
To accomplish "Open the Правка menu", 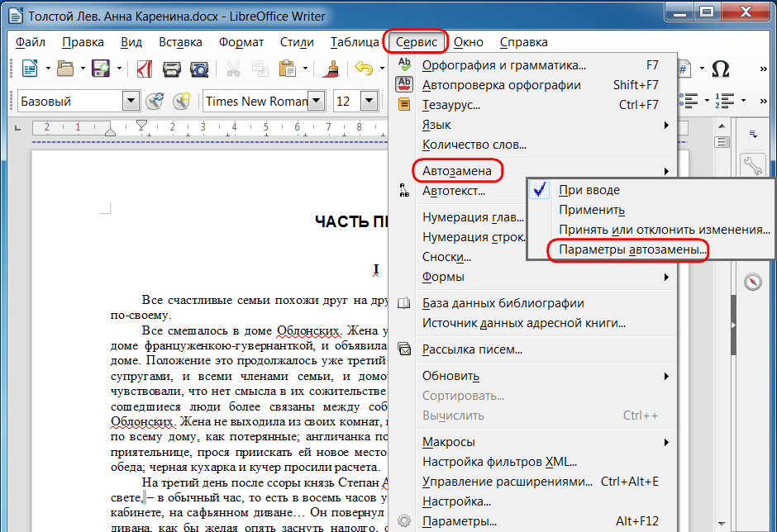I will 83,42.
